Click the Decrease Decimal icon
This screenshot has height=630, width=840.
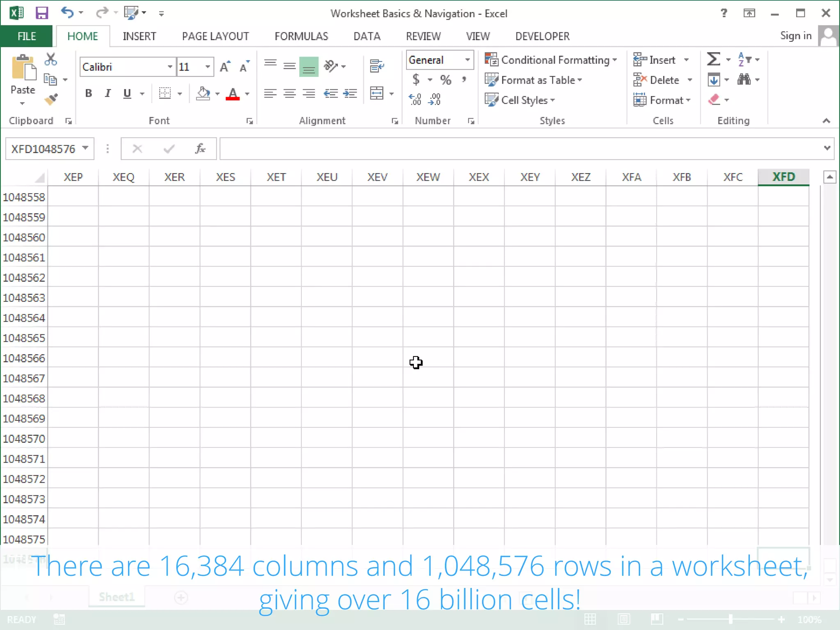click(x=434, y=99)
